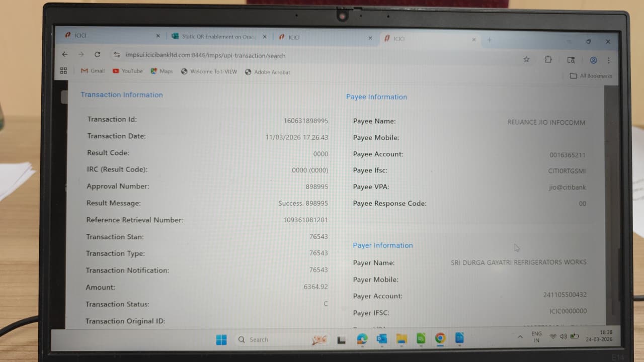The image size is (644, 362).
Task: Open the Chrome profile avatar icon
Action: (593, 60)
